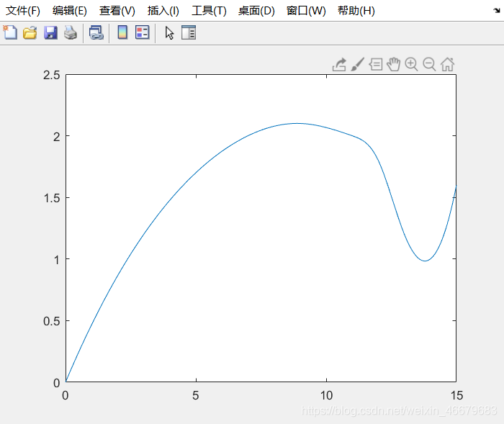Click the y-axis tick label 1.5
Viewport: 504px width, 424px height.
pos(52,198)
